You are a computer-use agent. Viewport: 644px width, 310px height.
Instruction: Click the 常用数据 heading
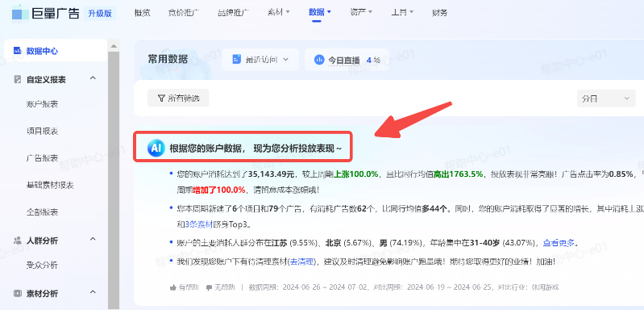tap(168, 59)
